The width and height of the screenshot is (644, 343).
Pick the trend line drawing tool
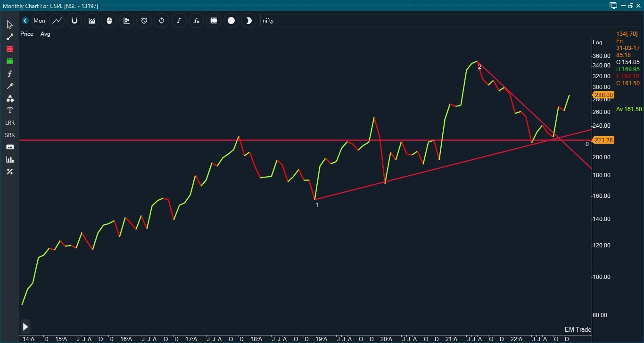click(9, 37)
